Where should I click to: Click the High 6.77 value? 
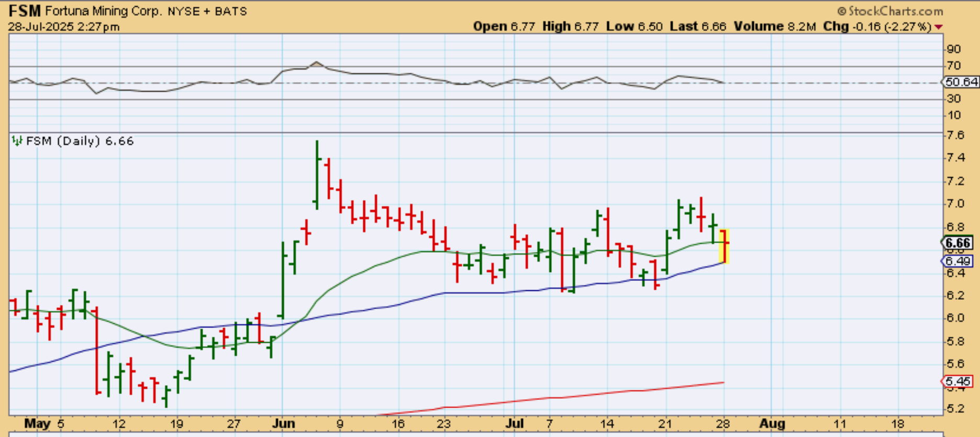(x=571, y=26)
